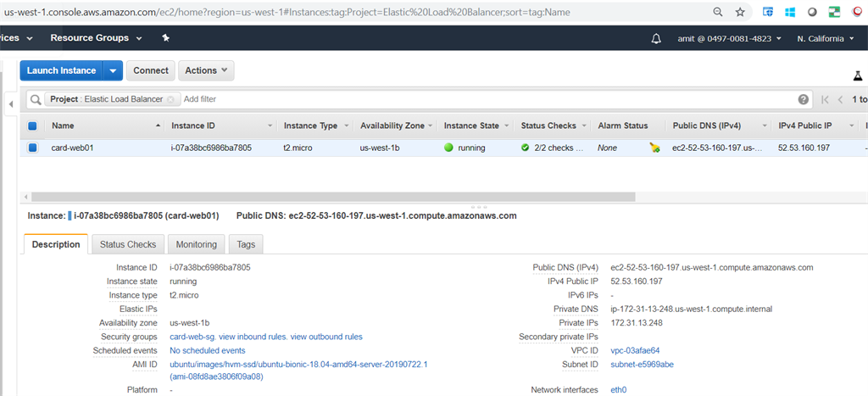Open the Status Checks column filter arrow
Viewport: 868px width, 396px height.
coord(584,126)
